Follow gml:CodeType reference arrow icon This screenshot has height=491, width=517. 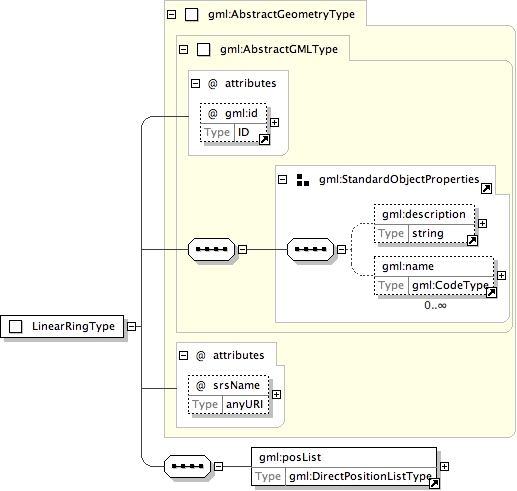click(491, 293)
